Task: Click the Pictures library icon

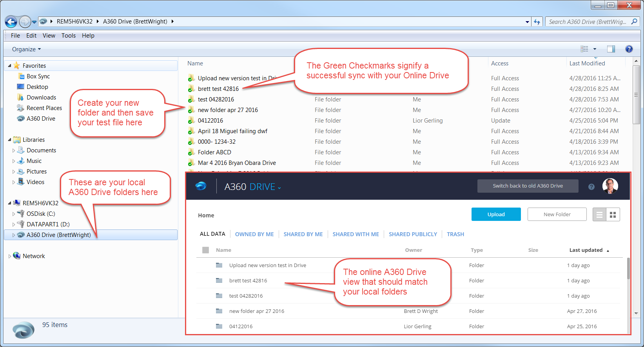Action: click(x=21, y=171)
